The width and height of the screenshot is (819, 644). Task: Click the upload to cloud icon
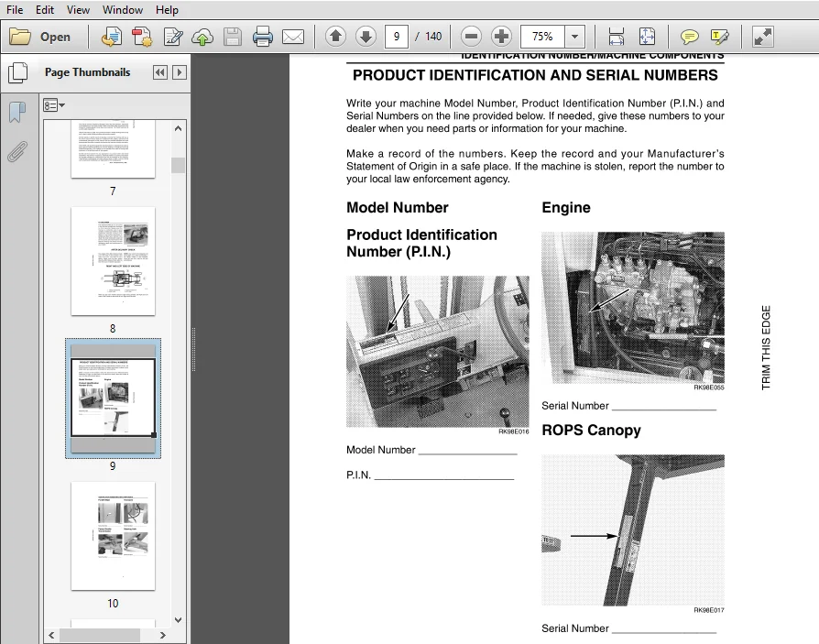tap(202, 37)
